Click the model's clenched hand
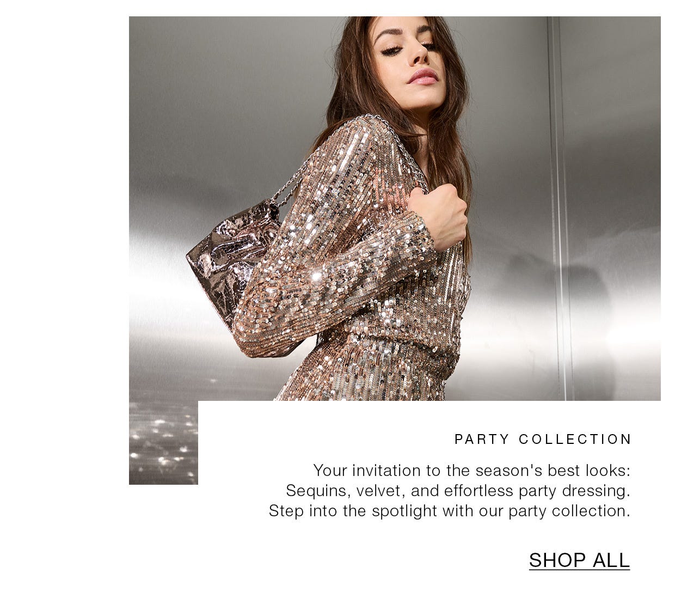The image size is (675, 616). click(x=438, y=215)
